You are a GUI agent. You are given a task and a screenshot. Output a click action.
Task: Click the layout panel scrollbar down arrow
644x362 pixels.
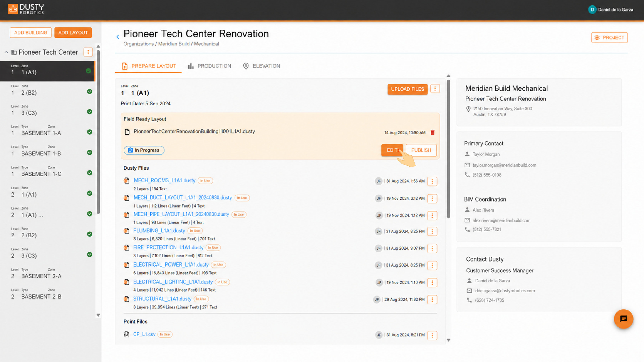click(x=448, y=340)
